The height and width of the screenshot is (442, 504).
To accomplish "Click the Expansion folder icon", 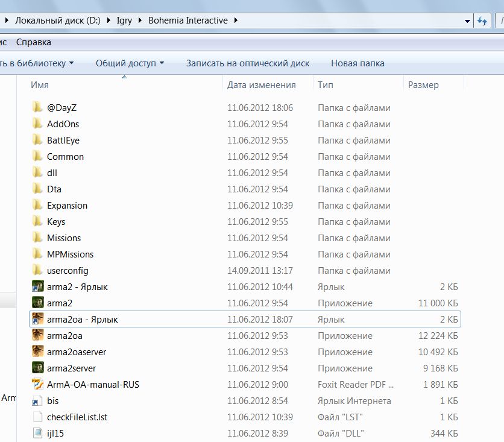I will pos(37,205).
